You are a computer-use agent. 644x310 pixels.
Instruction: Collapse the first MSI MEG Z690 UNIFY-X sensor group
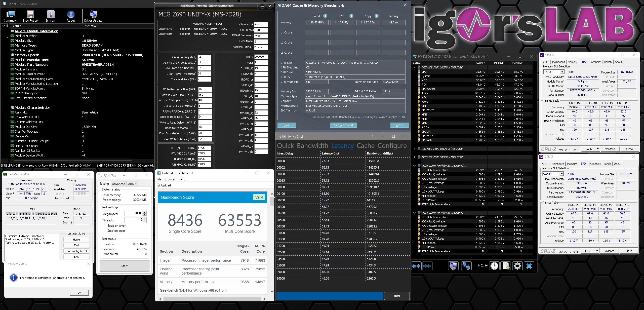coord(415,67)
